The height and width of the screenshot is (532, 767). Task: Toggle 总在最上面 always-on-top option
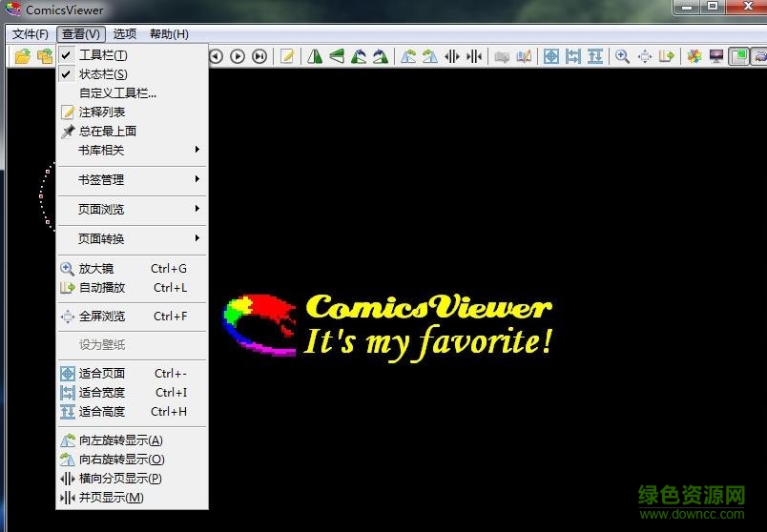pyautogui.click(x=107, y=131)
